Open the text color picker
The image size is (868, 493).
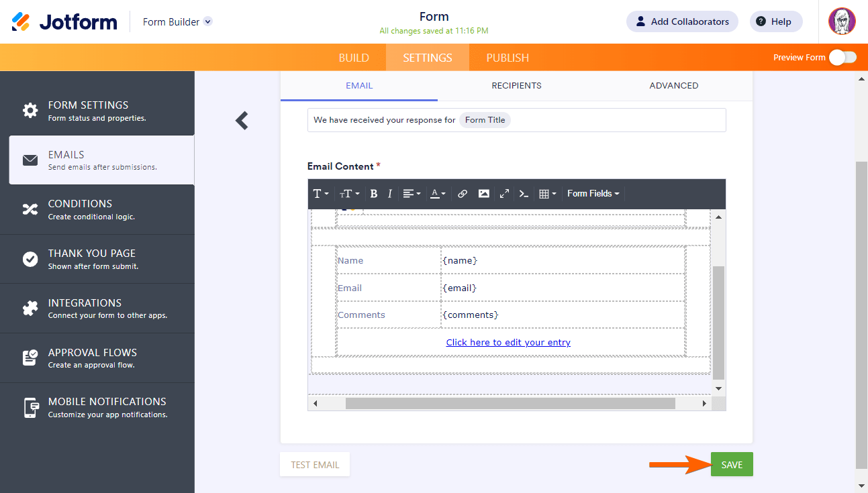pyautogui.click(x=438, y=194)
